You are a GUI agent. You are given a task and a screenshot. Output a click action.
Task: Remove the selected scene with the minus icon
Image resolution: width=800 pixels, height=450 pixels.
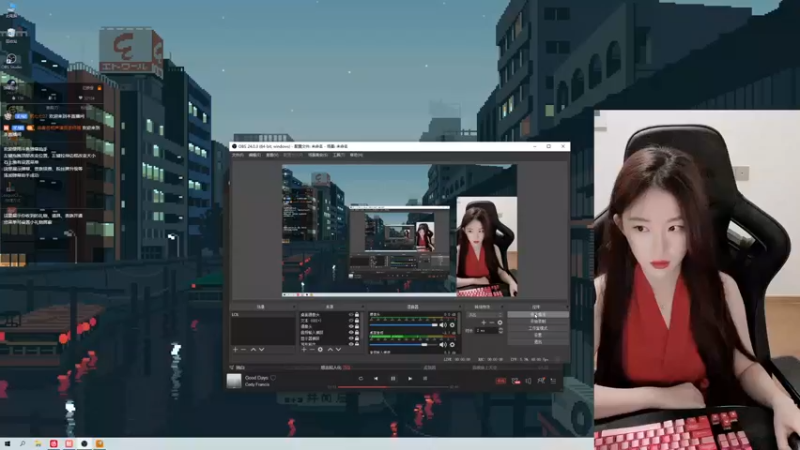click(x=243, y=349)
